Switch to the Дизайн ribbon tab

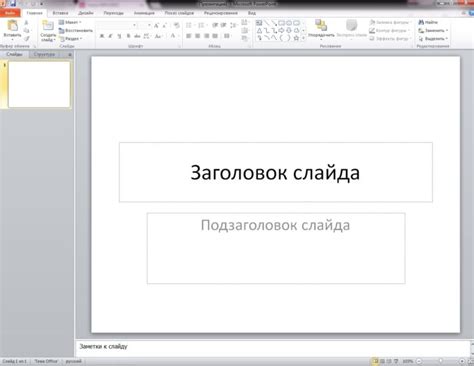pos(86,13)
